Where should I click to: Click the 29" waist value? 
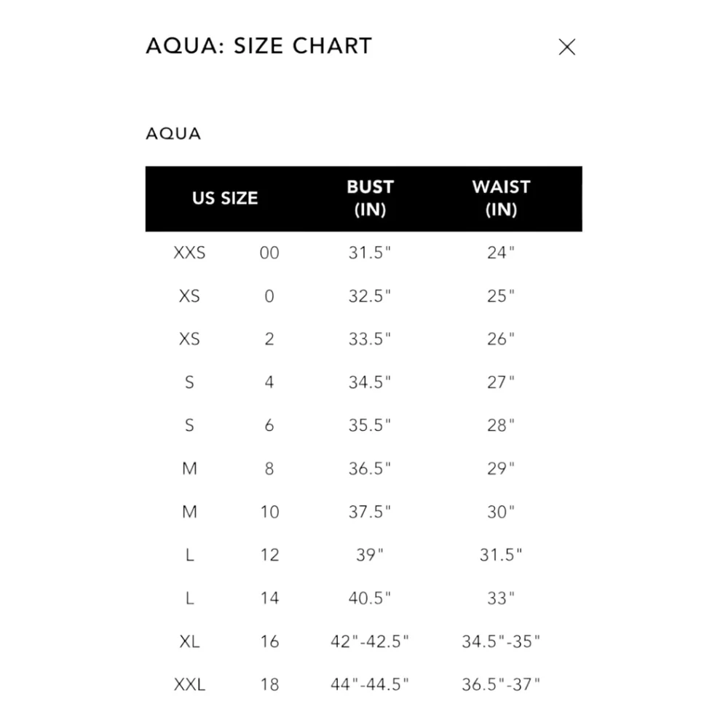pos(501,469)
